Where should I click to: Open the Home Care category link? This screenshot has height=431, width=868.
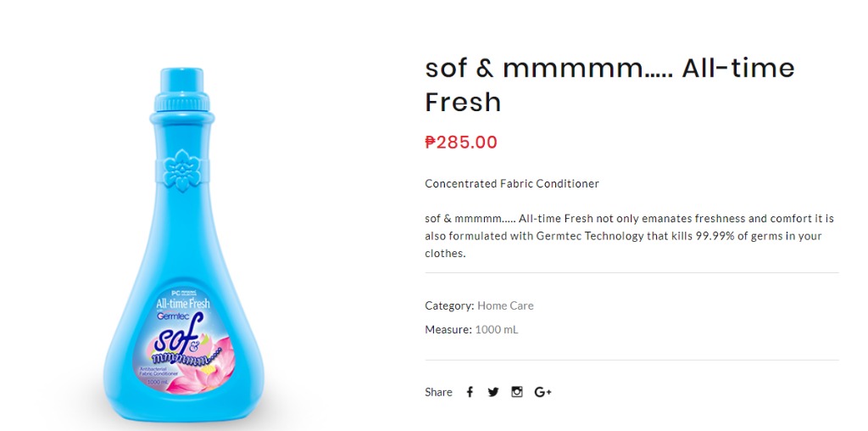tap(505, 305)
